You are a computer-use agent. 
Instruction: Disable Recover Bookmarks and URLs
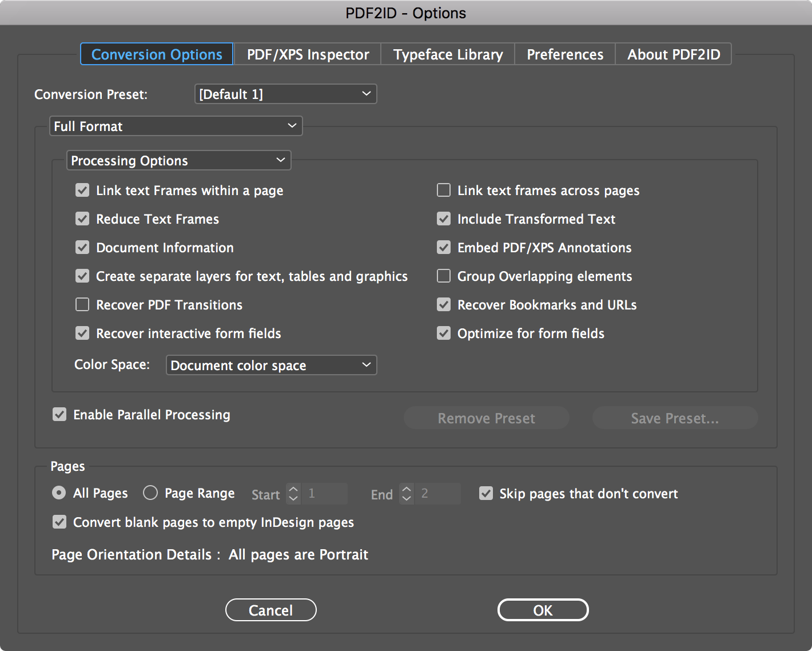tap(444, 304)
